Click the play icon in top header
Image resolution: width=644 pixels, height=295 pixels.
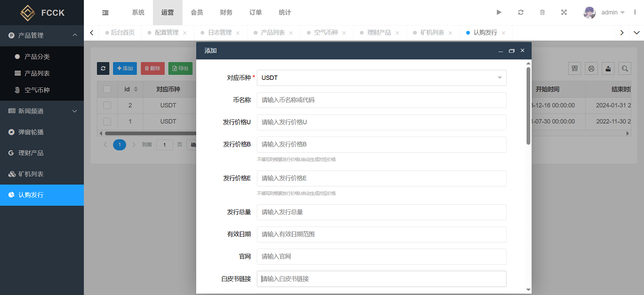click(499, 12)
